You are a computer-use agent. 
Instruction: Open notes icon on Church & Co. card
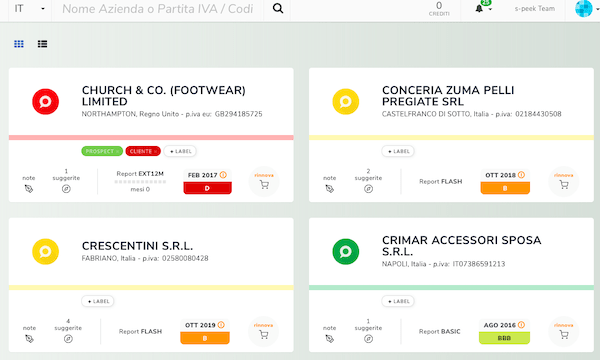pos(29,189)
